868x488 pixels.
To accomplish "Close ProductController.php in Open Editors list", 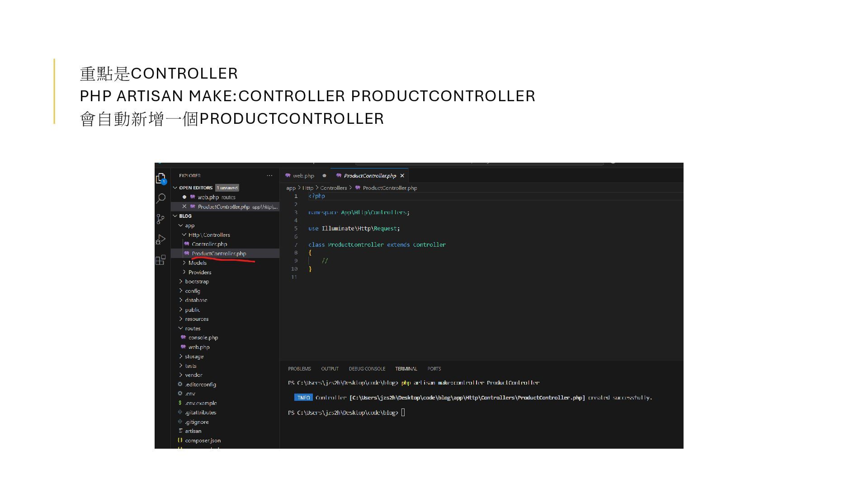I will [x=184, y=206].
